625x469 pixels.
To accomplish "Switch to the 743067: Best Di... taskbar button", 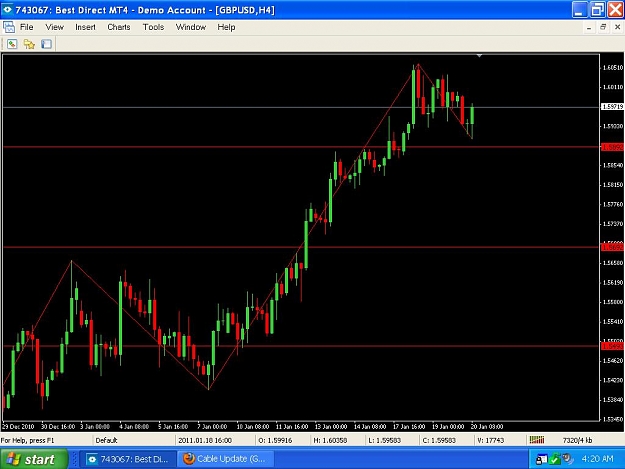I will pos(128,459).
